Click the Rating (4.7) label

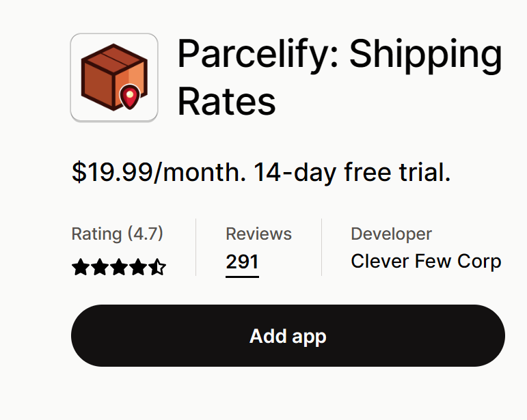[x=117, y=234]
